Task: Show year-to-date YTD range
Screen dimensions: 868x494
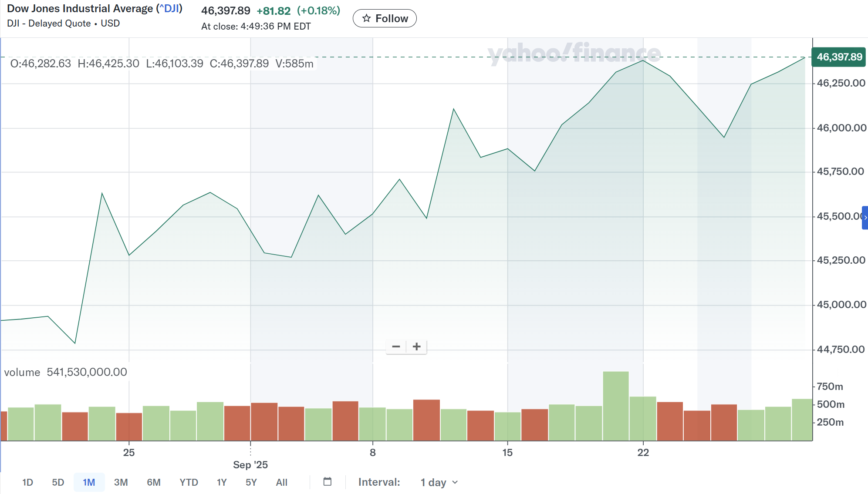Action: pyautogui.click(x=189, y=482)
